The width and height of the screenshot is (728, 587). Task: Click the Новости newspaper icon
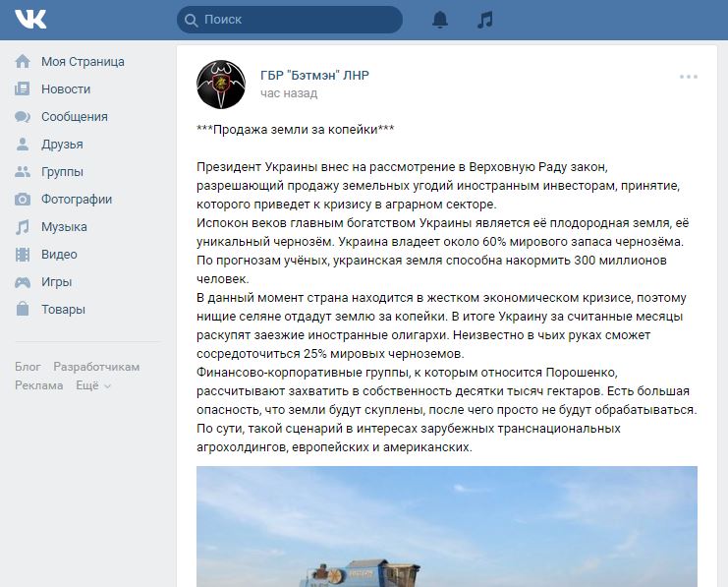click(x=23, y=88)
